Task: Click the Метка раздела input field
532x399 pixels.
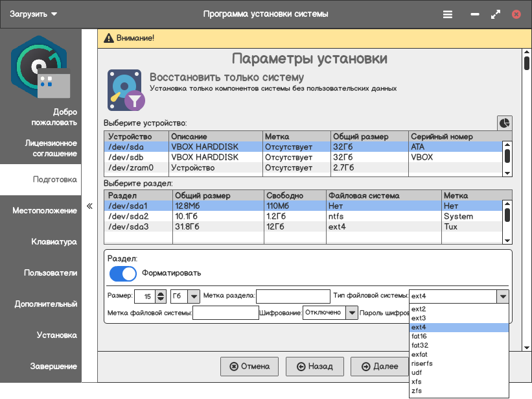Action: click(x=293, y=296)
